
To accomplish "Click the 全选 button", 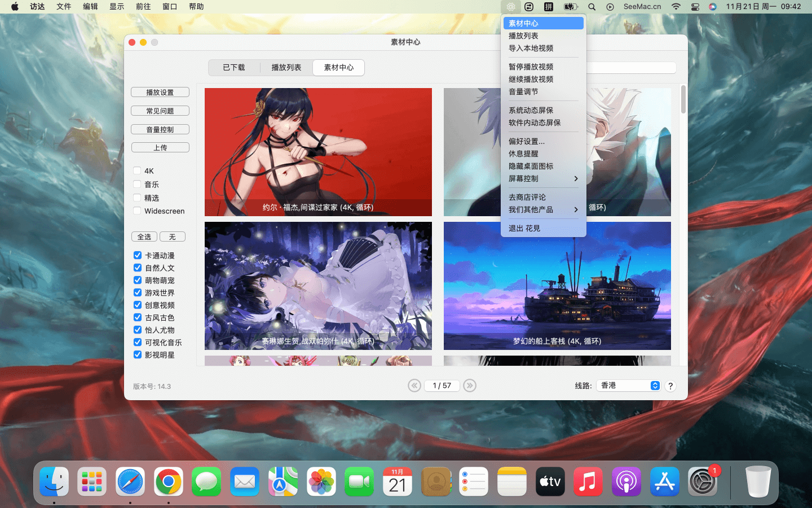I will tap(144, 237).
